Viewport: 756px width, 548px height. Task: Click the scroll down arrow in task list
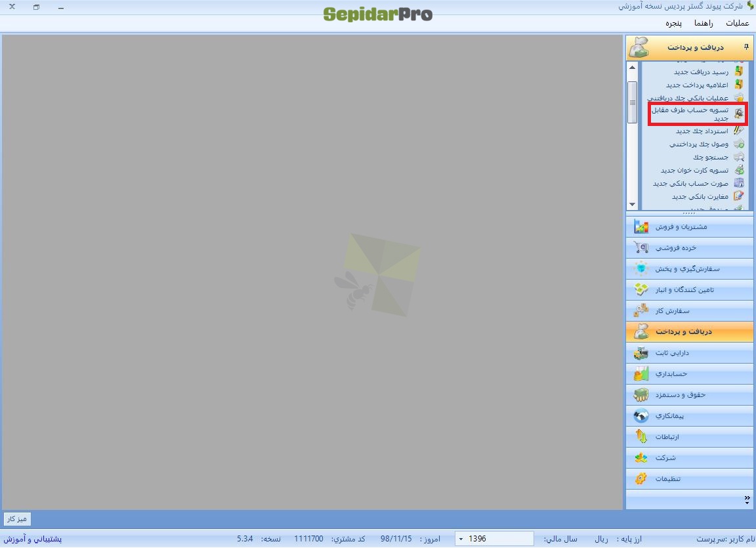coord(632,205)
